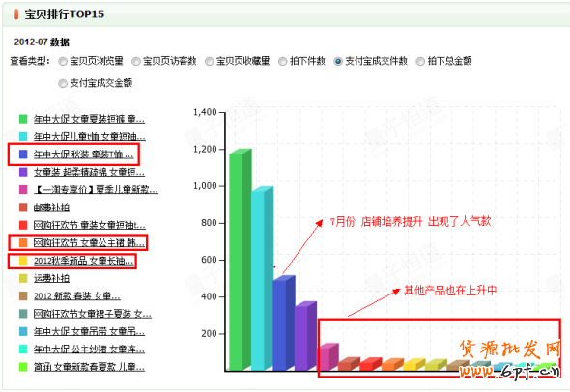
Task: Click the 年中大促 秋装 童装T恤 link
Action: [84, 154]
